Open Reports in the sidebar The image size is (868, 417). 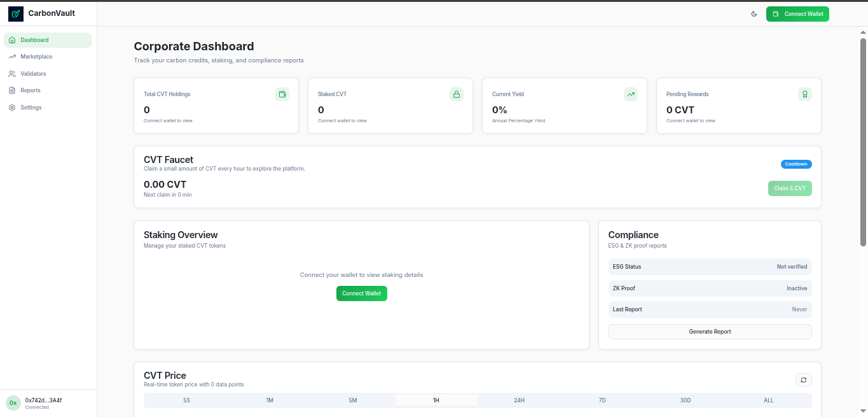coord(31,90)
